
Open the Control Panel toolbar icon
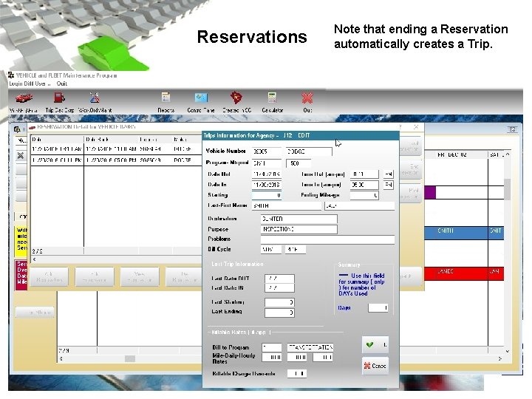pyautogui.click(x=201, y=98)
